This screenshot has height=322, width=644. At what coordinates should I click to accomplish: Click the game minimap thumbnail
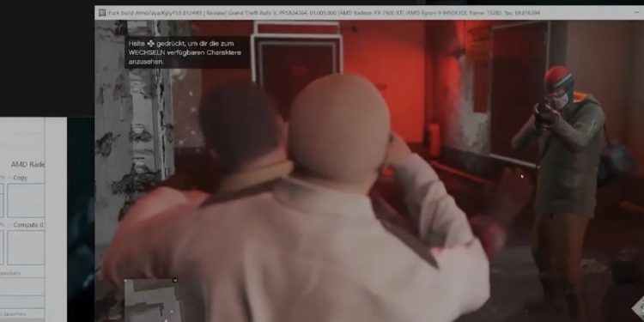pos(151,300)
